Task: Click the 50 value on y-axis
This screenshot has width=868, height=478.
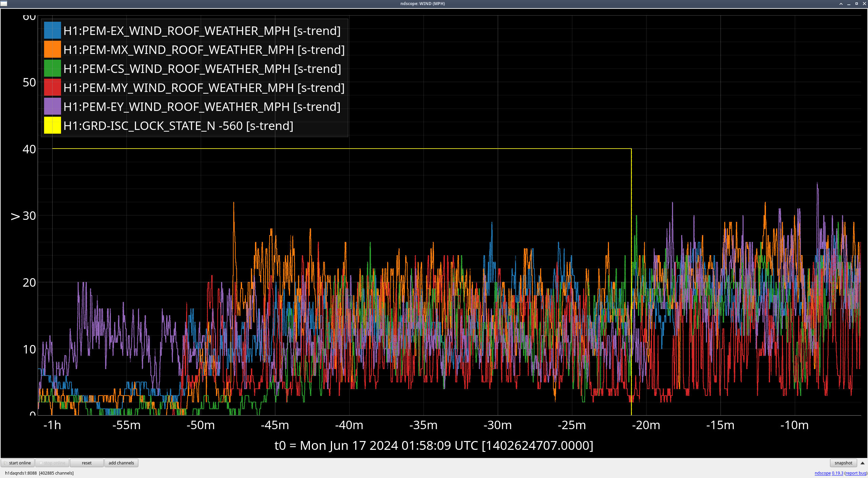Action: (29, 82)
